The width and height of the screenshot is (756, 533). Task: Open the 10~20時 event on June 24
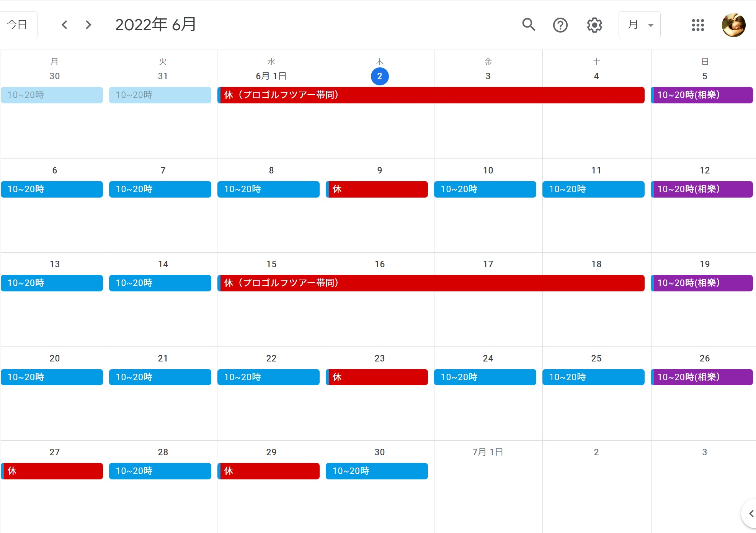(x=485, y=377)
